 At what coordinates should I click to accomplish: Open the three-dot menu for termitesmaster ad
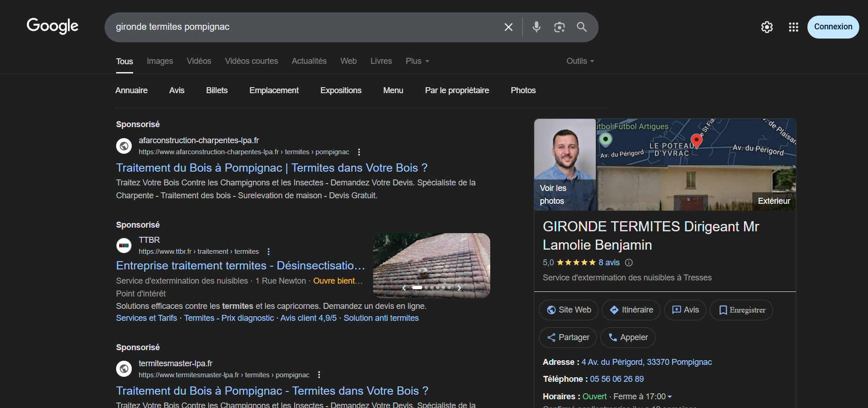(x=319, y=375)
